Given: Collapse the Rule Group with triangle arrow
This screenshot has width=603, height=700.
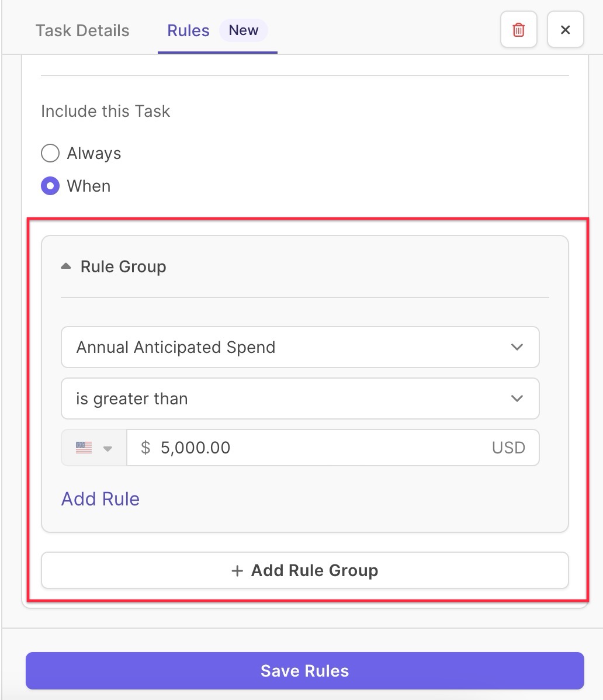Looking at the screenshot, I should pos(65,266).
